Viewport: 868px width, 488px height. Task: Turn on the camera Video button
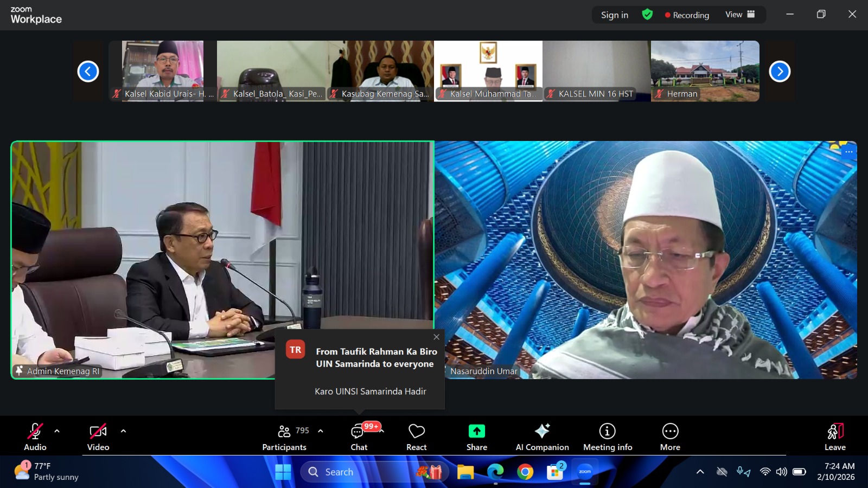click(x=98, y=436)
